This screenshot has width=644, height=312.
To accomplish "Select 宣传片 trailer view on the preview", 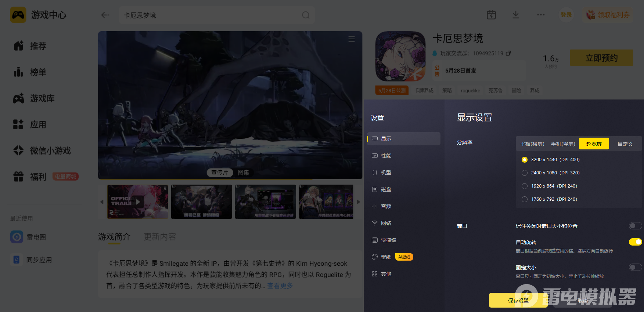I will tap(220, 173).
